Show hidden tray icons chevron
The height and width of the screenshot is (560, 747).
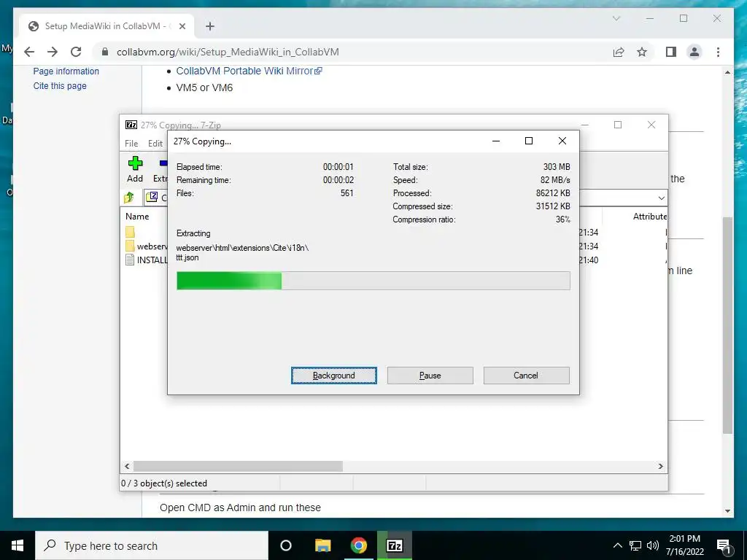coord(617,545)
